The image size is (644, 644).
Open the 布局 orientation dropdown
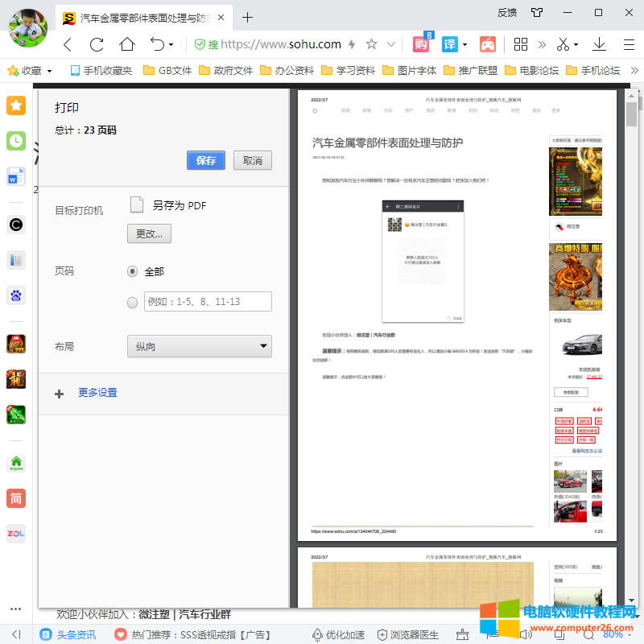[200, 345]
